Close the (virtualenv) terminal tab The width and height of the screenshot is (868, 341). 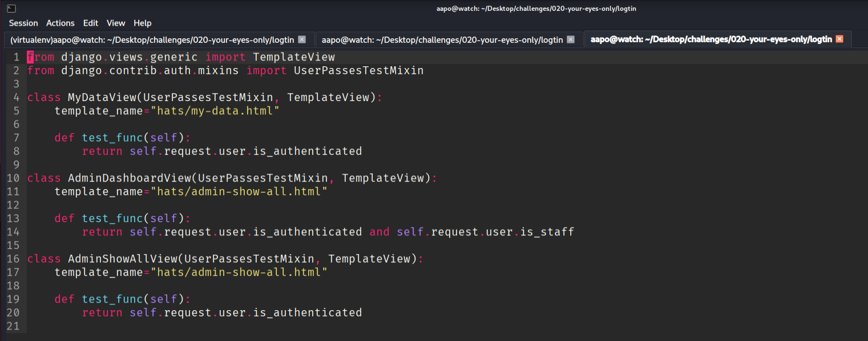(302, 39)
